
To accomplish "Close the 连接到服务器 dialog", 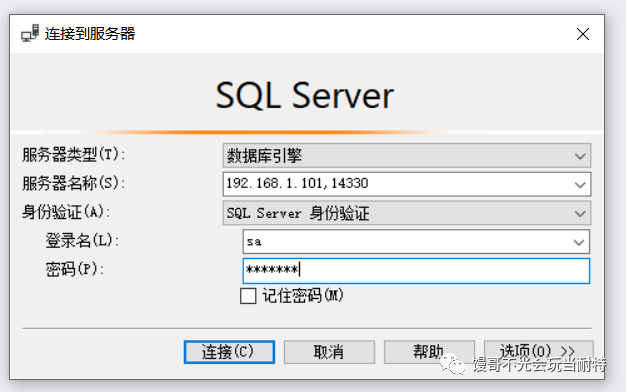I will click(x=583, y=34).
